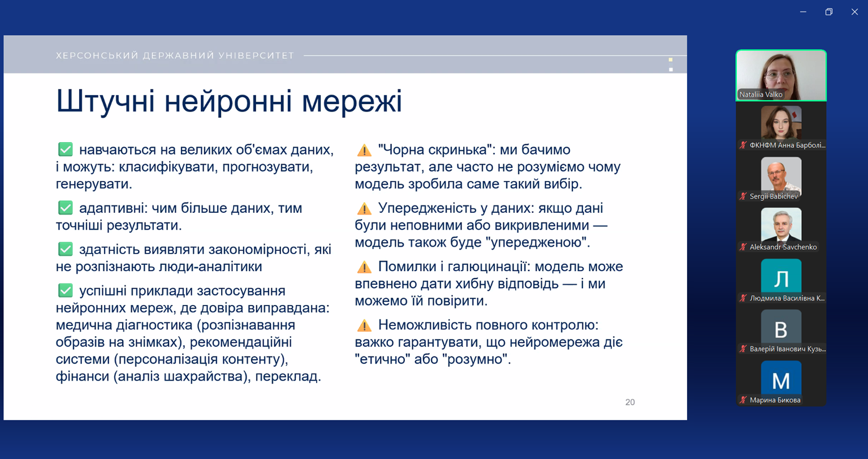Screen dimensions: 868x459
Task: Click muted microphone icon next to Aleksandr Savchenko
Action: click(x=743, y=247)
